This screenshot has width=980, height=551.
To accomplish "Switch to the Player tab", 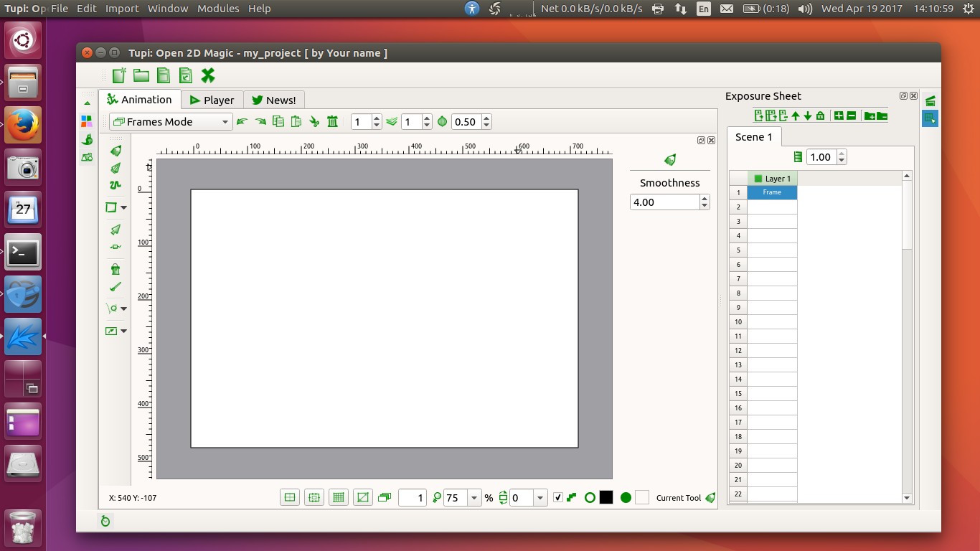I will pos(212,99).
